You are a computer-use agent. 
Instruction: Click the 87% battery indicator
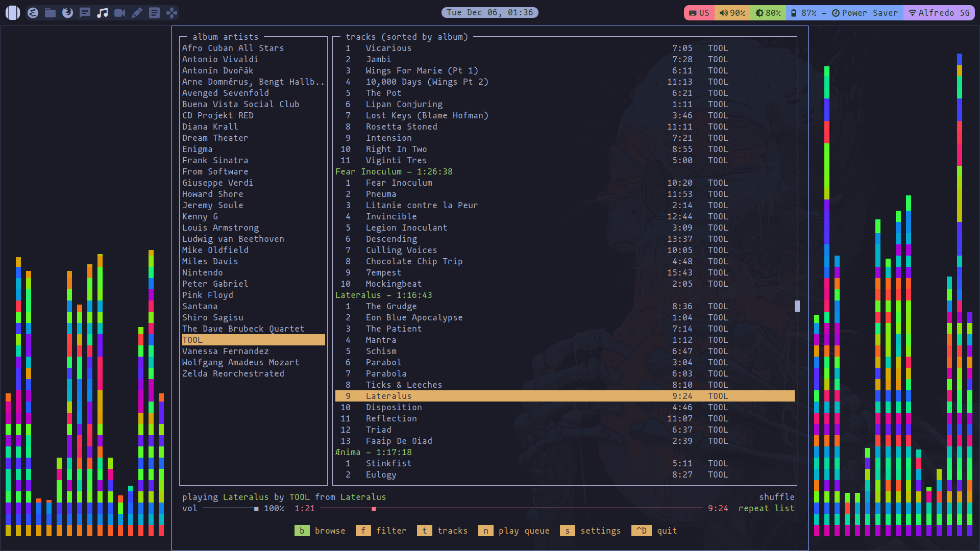click(803, 13)
